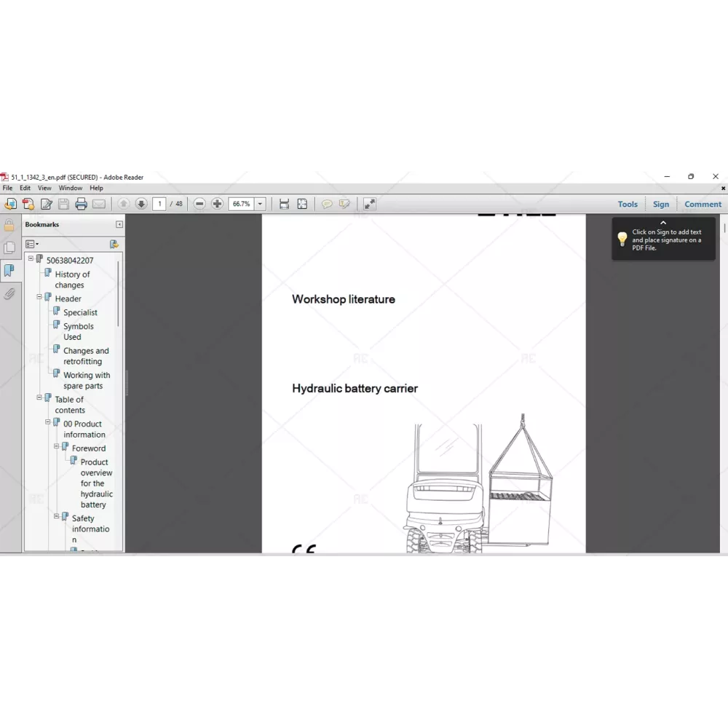This screenshot has height=728, width=728.
Task: Open the View menu
Action: pos(44,188)
